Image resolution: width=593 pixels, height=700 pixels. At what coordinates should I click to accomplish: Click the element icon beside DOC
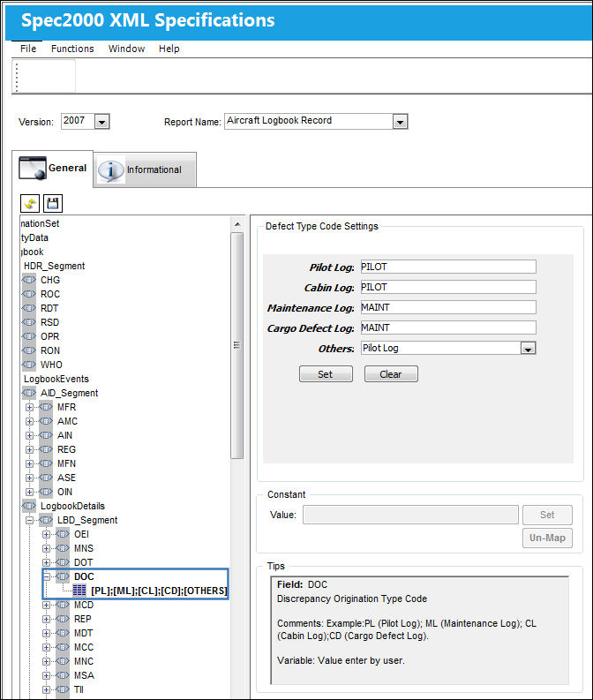[63, 576]
